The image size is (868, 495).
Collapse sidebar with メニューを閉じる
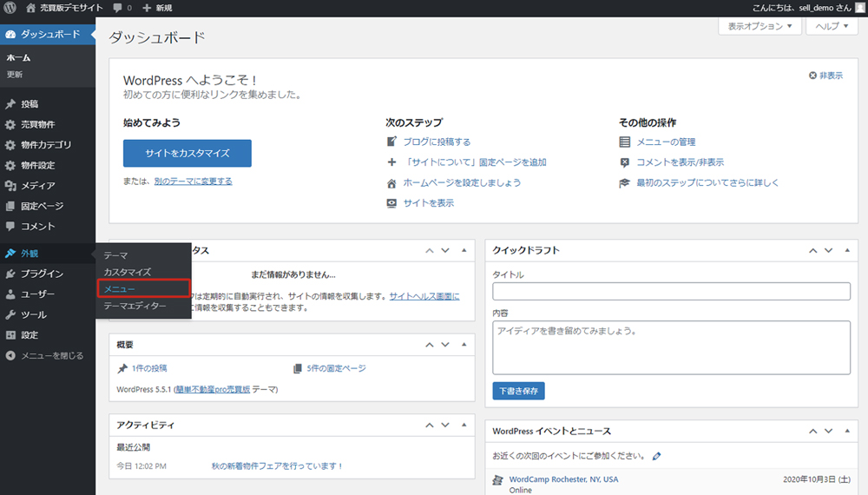[x=51, y=355]
